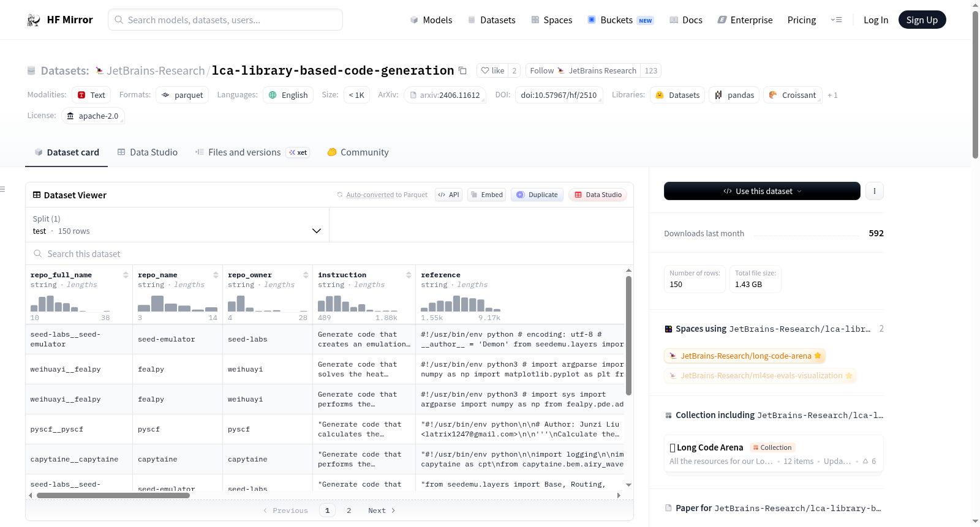Open Spaces in navigation
980x527 pixels.
click(x=551, y=20)
